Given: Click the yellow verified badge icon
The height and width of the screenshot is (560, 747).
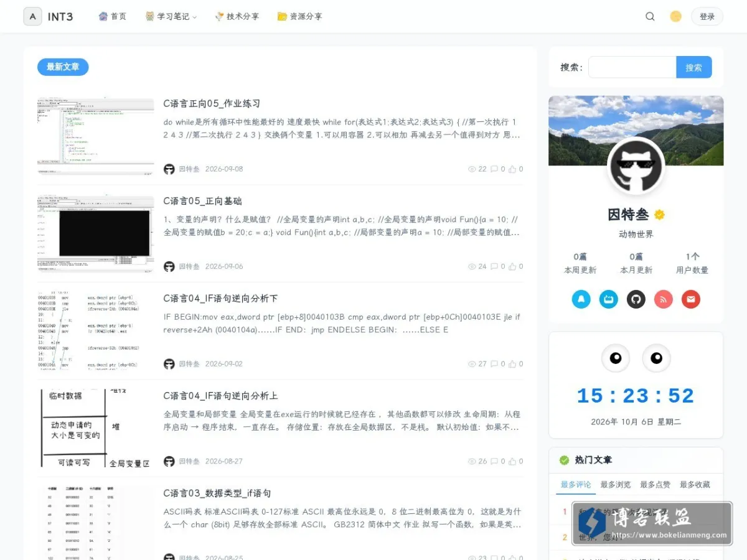Looking at the screenshot, I should tap(659, 215).
